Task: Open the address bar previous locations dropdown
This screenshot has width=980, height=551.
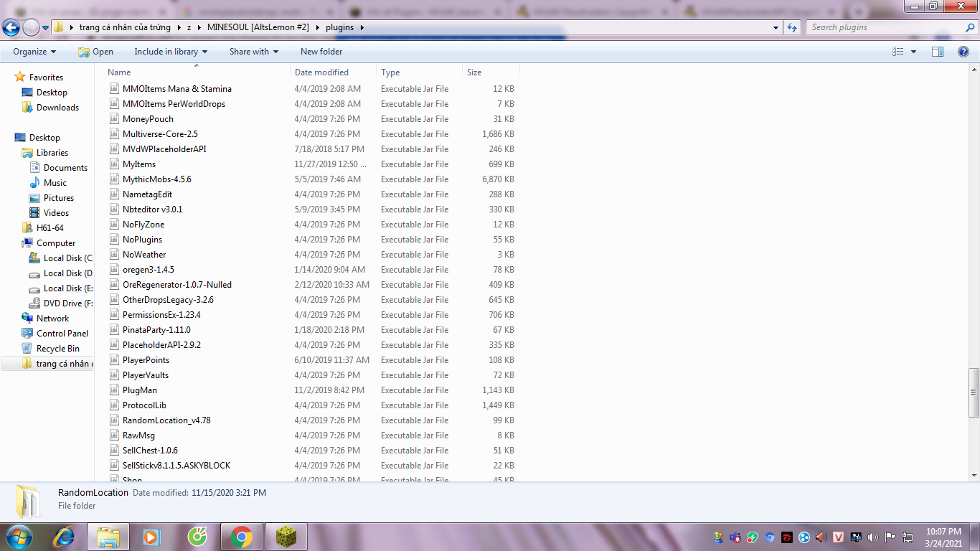Action: [x=776, y=27]
